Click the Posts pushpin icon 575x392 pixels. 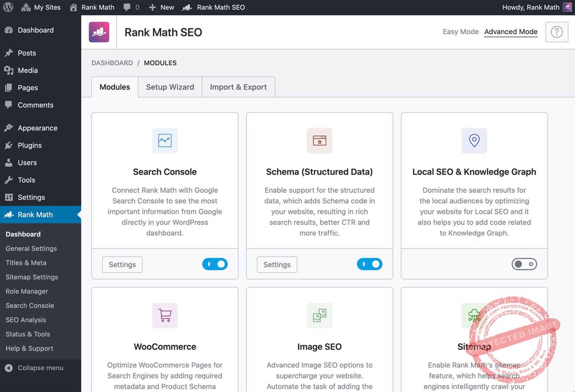tap(9, 53)
